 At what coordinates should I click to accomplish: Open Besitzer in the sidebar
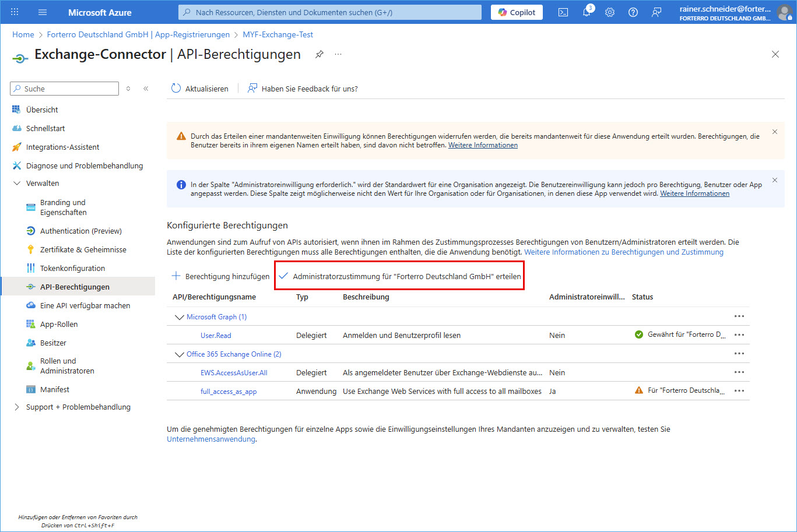53,343
